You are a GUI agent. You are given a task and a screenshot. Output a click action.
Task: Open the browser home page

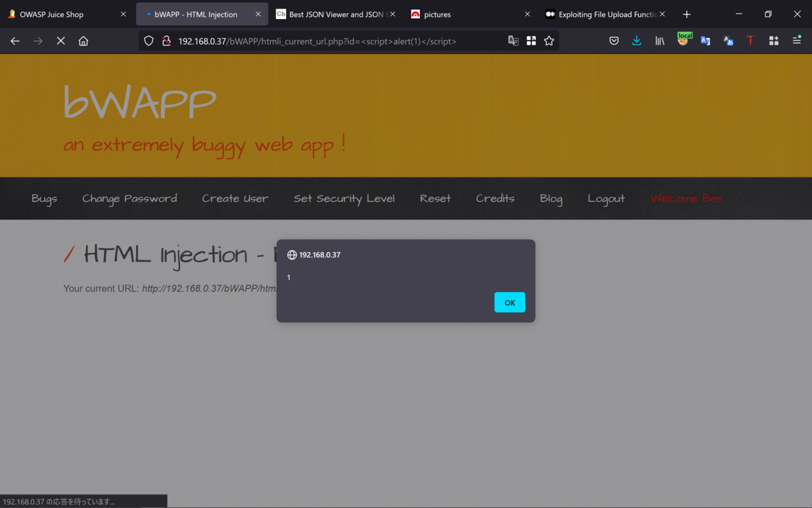point(83,41)
